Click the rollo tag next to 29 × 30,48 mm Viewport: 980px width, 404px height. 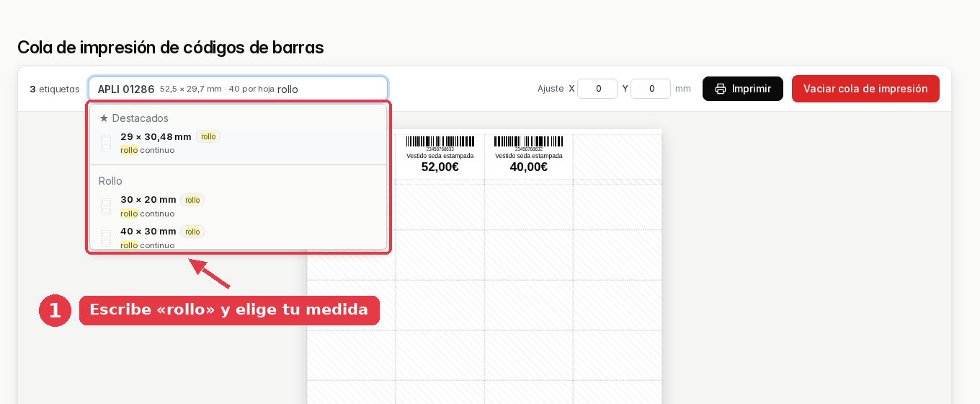coord(208,136)
